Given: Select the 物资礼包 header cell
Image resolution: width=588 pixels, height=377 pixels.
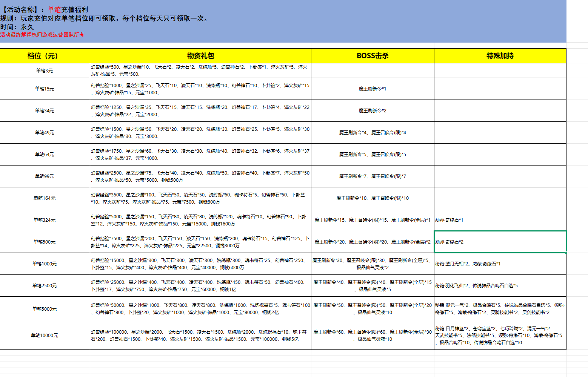Looking at the screenshot, I should tap(200, 56).
